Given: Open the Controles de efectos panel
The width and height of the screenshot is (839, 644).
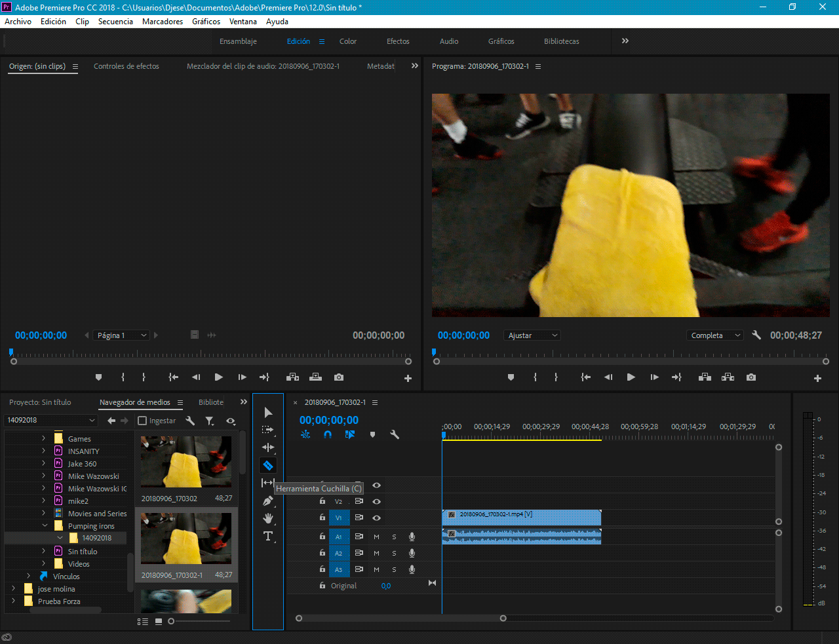Looking at the screenshot, I should pos(126,66).
